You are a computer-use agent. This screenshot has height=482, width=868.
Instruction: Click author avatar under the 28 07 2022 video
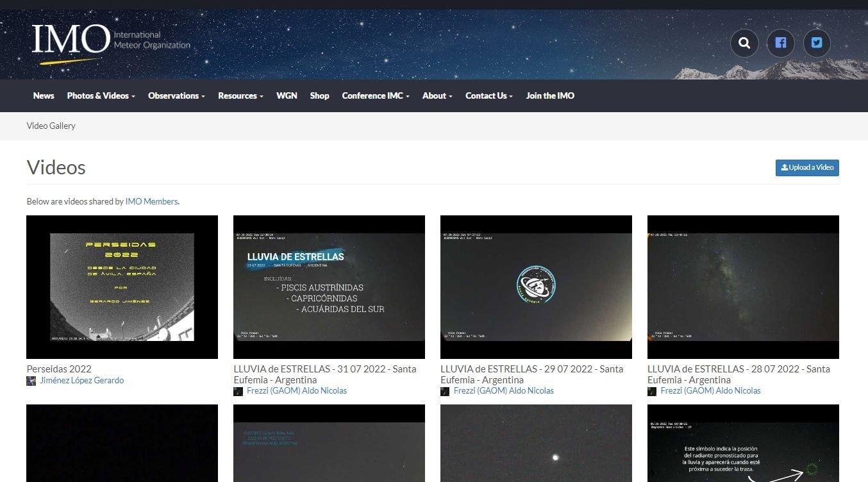[652, 391]
